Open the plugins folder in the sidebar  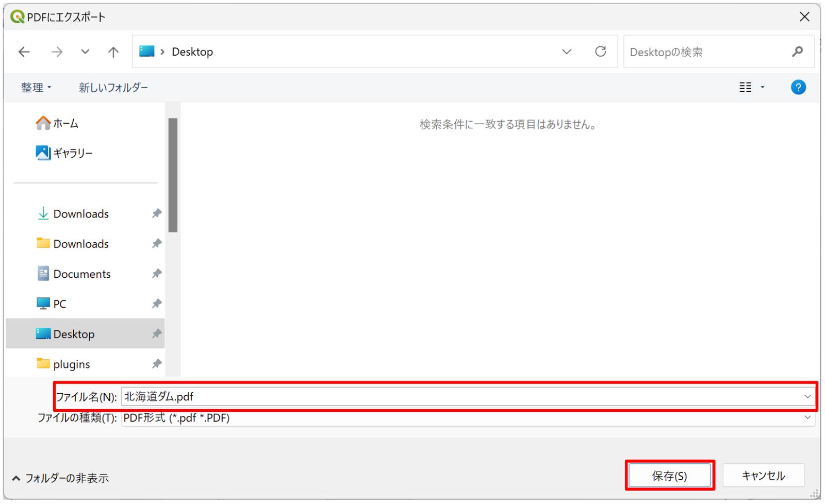coord(63,364)
